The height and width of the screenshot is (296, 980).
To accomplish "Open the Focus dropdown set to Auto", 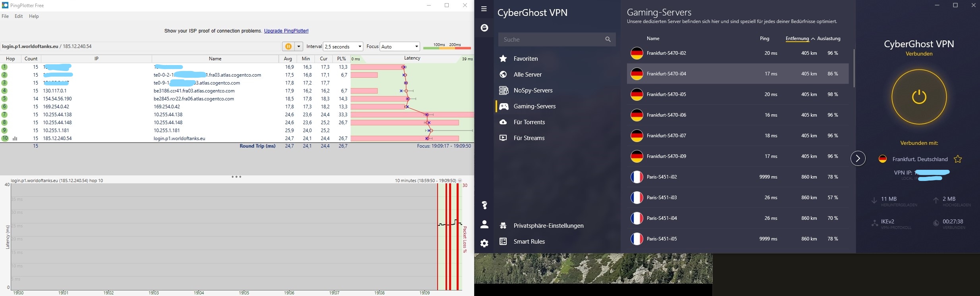I will coord(400,46).
